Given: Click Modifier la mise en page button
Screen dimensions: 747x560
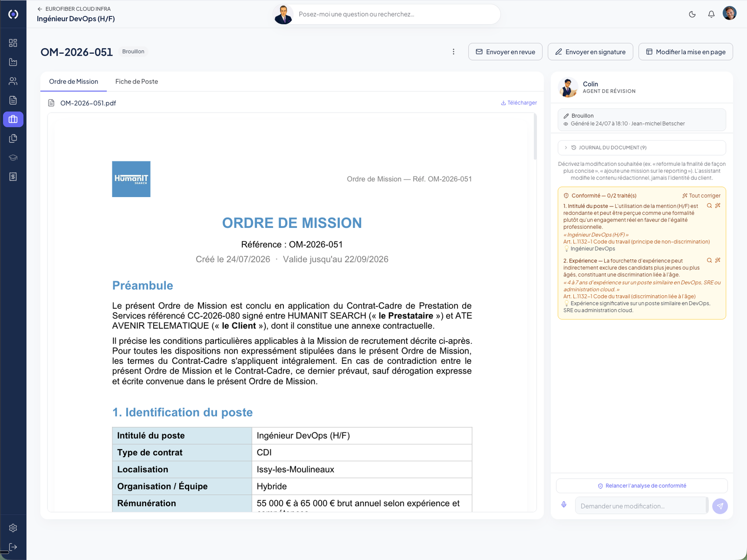Looking at the screenshot, I should [685, 52].
